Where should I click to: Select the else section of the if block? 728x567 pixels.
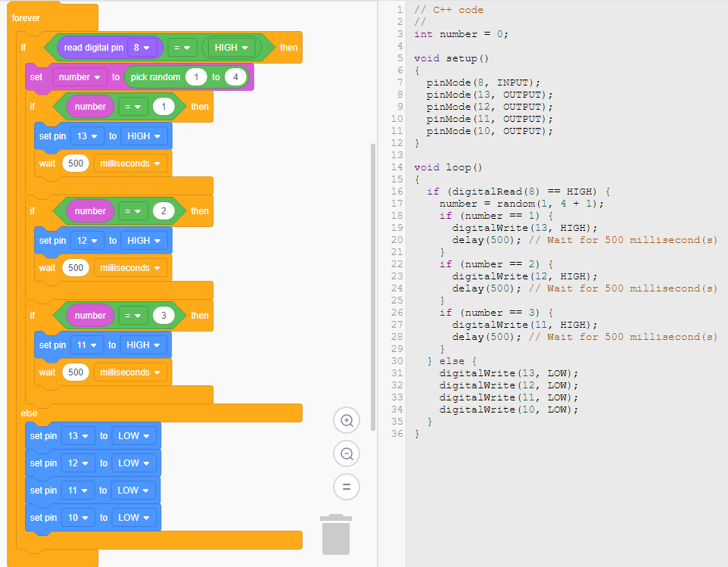[29, 413]
